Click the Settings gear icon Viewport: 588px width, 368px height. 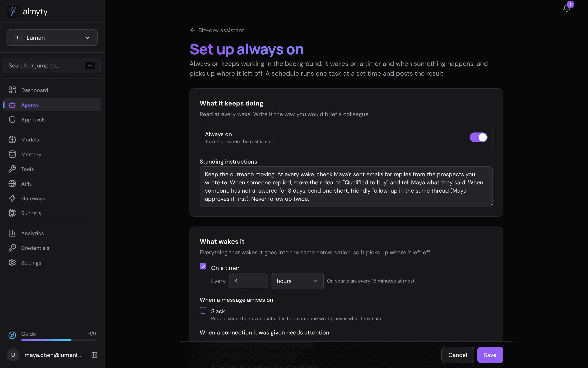12,263
